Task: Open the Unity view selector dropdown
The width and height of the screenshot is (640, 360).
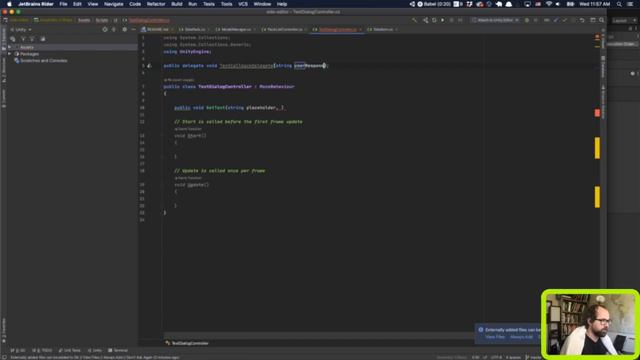Action: point(21,30)
